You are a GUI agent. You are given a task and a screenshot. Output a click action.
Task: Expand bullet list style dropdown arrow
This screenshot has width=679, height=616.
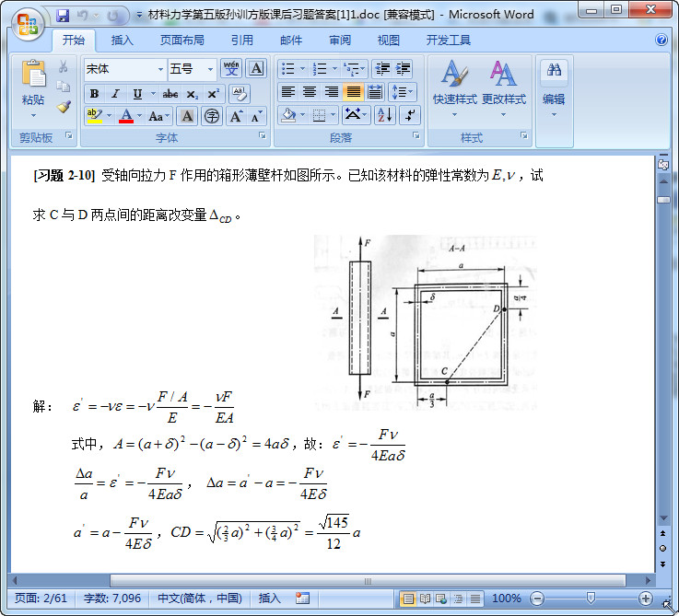(302, 68)
